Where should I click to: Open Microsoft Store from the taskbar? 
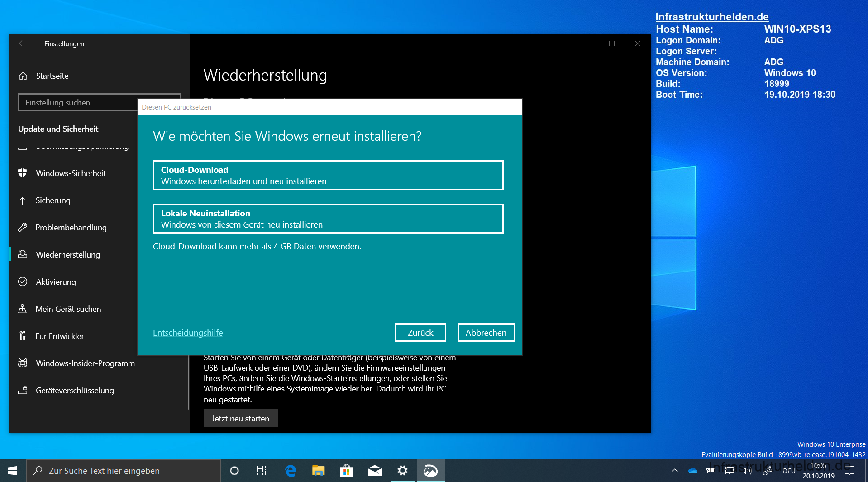tap(346, 471)
